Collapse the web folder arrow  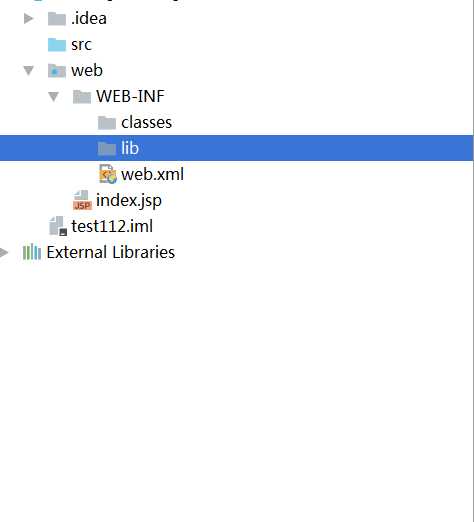29,70
